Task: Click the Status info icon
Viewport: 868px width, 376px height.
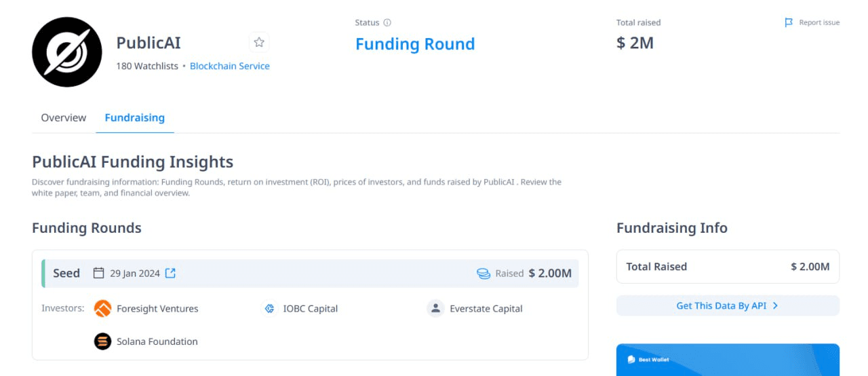Action: 387,22
